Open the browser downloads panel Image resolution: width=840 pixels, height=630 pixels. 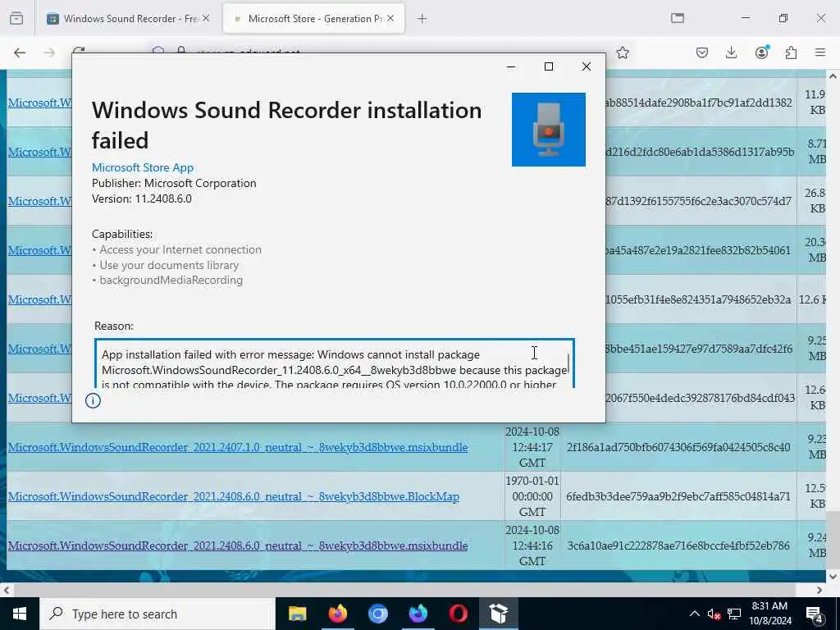731,52
